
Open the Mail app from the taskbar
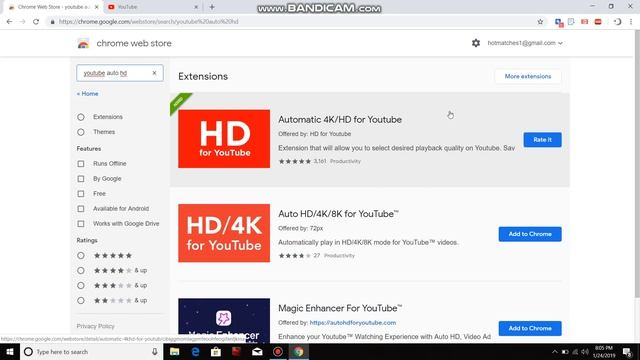257,351
